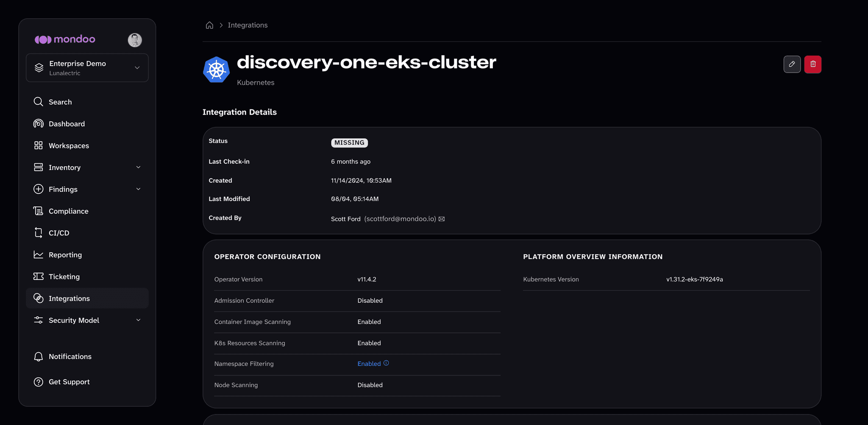868x425 pixels.
Task: Click the Search magnifier icon
Action: click(x=38, y=102)
